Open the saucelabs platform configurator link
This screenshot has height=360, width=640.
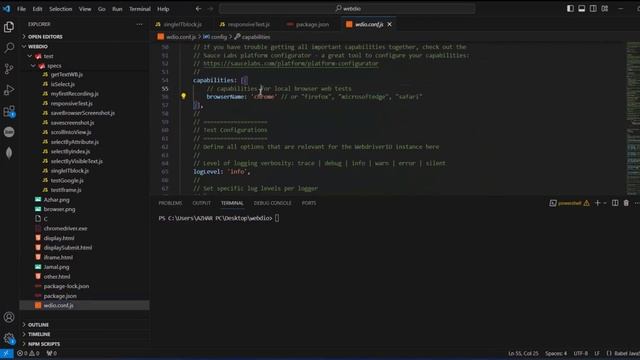tap(291, 64)
